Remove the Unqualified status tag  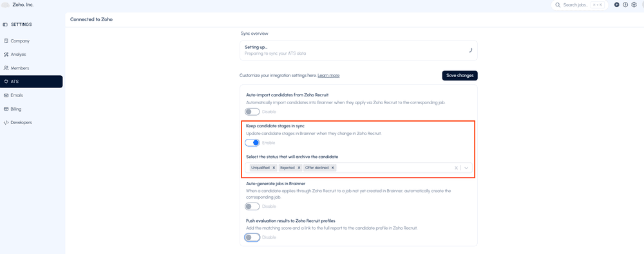274,168
